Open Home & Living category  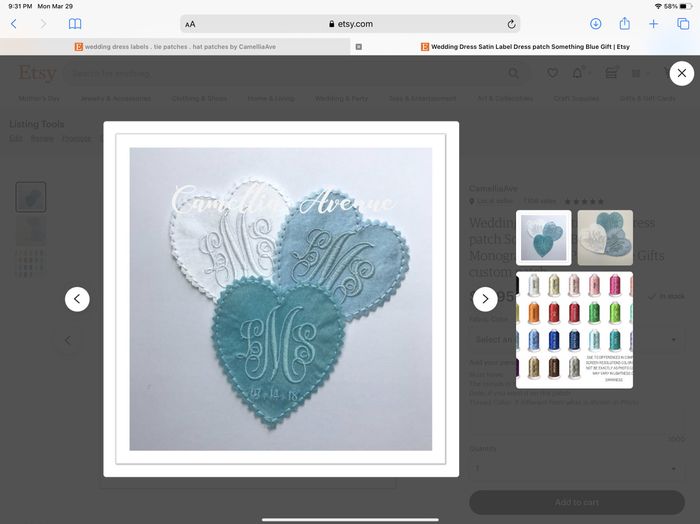pyautogui.click(x=271, y=98)
